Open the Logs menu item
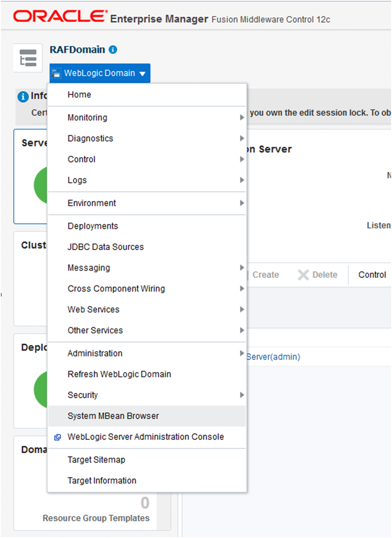392x538 pixels. [147, 180]
